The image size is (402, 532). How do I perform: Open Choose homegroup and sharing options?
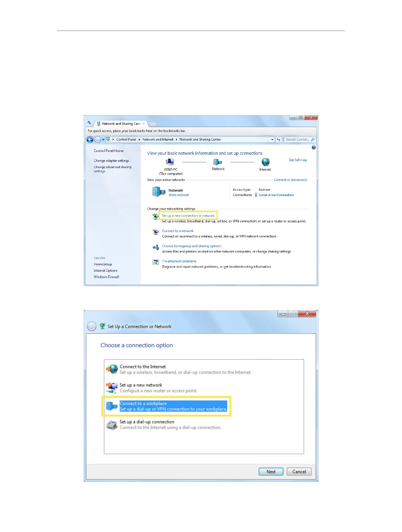pyautogui.click(x=192, y=246)
